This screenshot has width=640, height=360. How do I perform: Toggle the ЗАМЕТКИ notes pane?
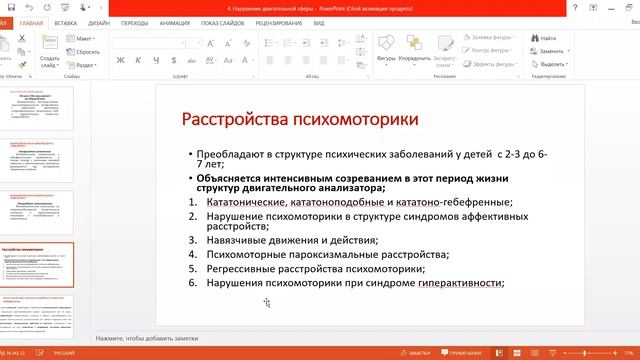coord(416,353)
